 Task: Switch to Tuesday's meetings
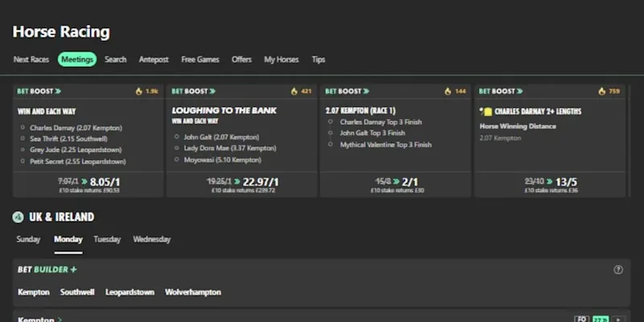point(107,239)
